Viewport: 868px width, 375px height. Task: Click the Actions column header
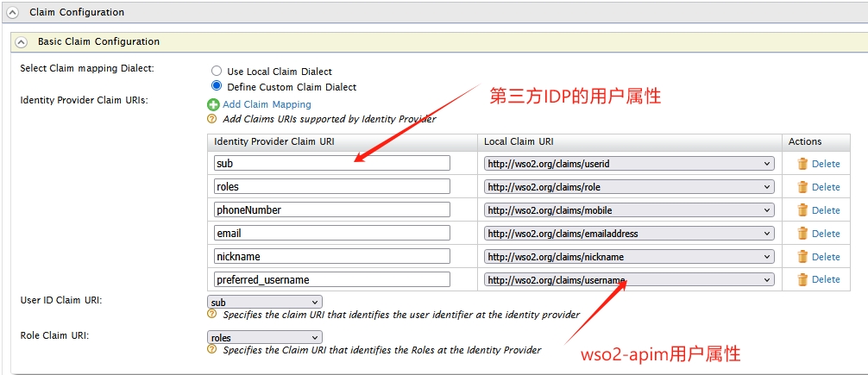[x=805, y=141]
